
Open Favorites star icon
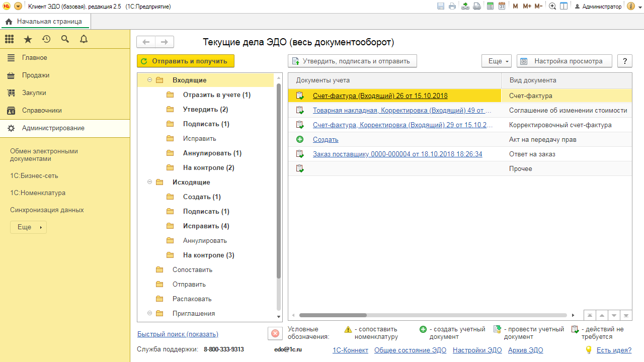click(28, 39)
